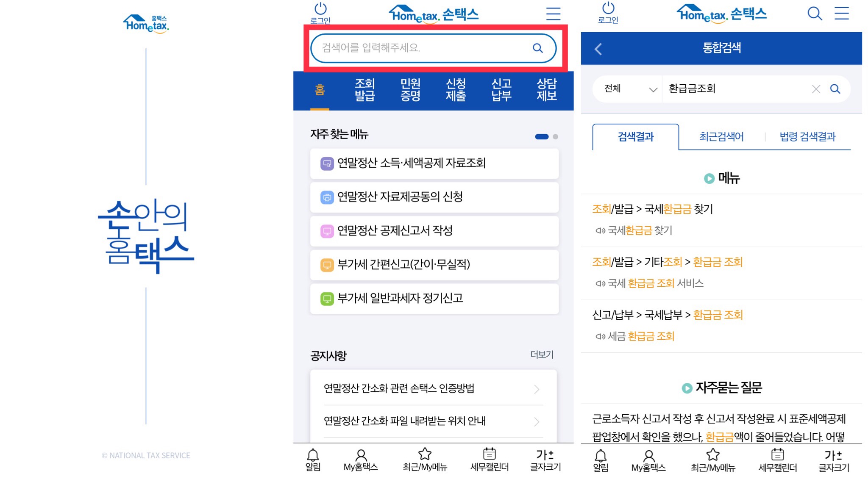Tap pink icon of 공제신고서 작성

[x=327, y=231]
